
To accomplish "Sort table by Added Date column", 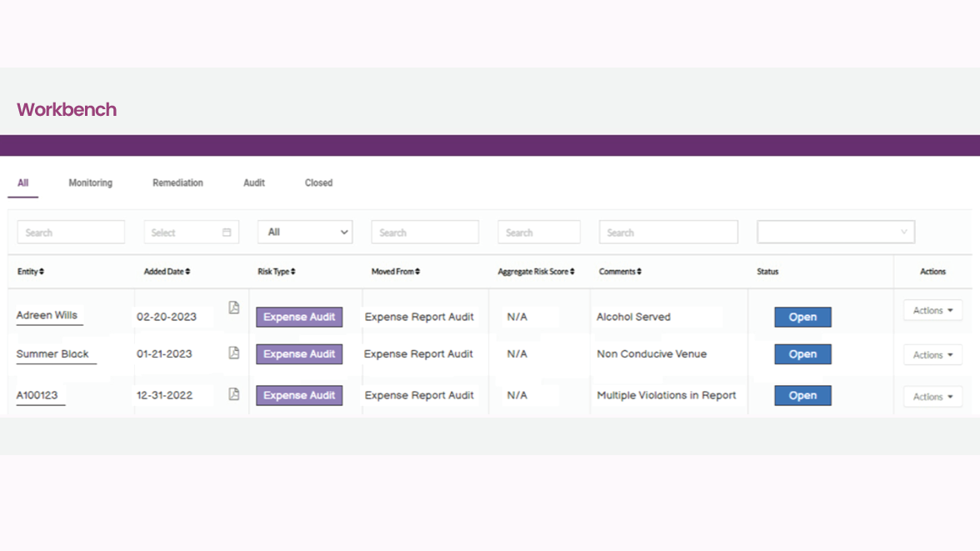I will coord(167,272).
